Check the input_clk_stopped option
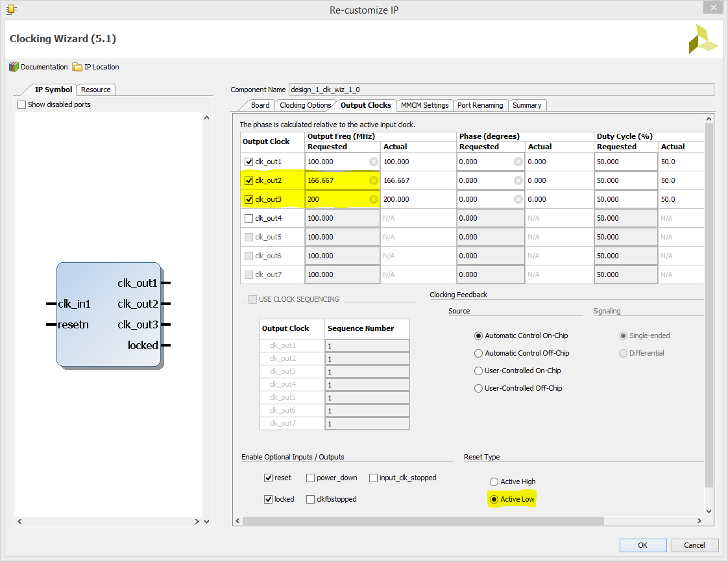Image resolution: width=728 pixels, height=562 pixels. 373,478
